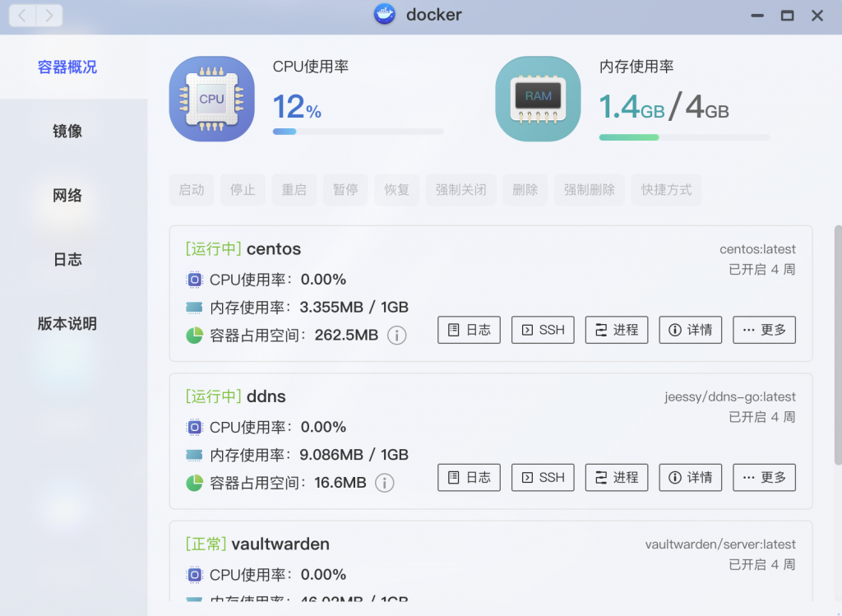Click the 暂停 toolbar button
842x616 pixels.
click(345, 190)
